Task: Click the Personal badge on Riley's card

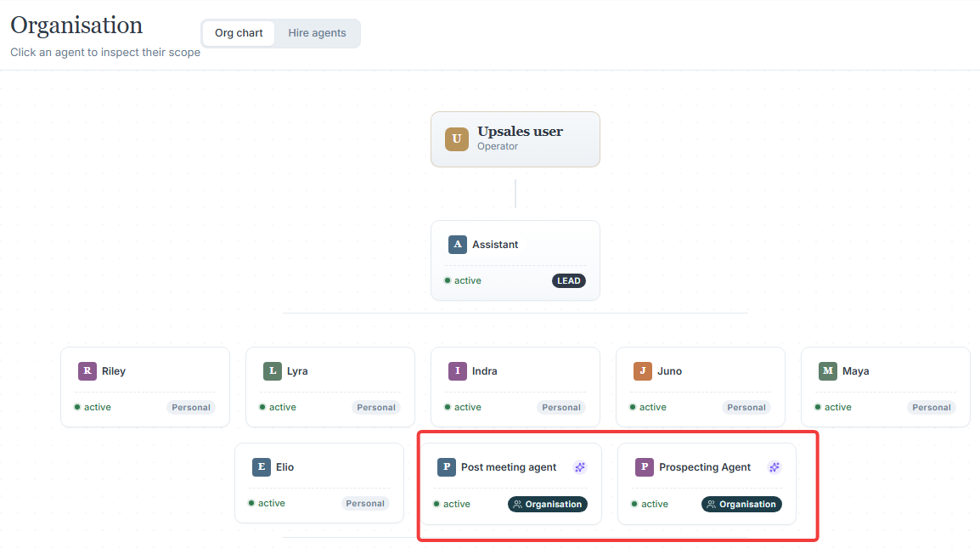Action: click(191, 407)
